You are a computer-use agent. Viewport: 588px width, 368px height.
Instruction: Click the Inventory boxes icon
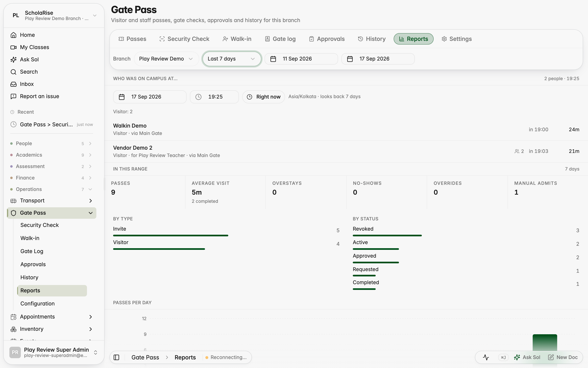(x=13, y=329)
